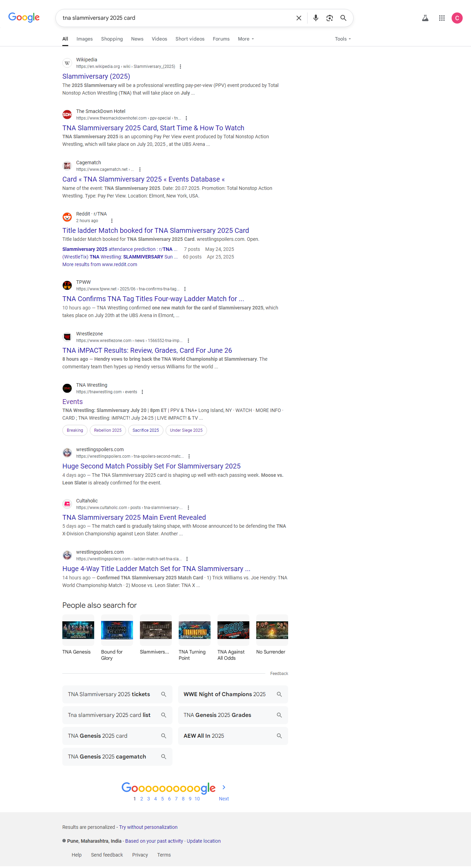Open 'Title ladder Match booked' Reddit post
The width and height of the screenshot is (471, 868).
tap(155, 230)
